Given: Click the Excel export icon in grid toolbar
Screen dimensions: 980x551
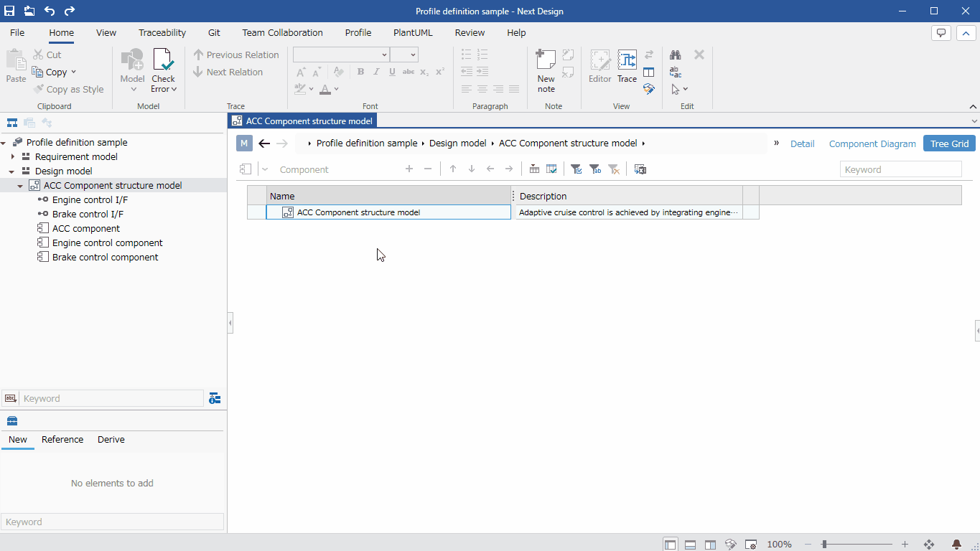Looking at the screenshot, I should pos(640,169).
